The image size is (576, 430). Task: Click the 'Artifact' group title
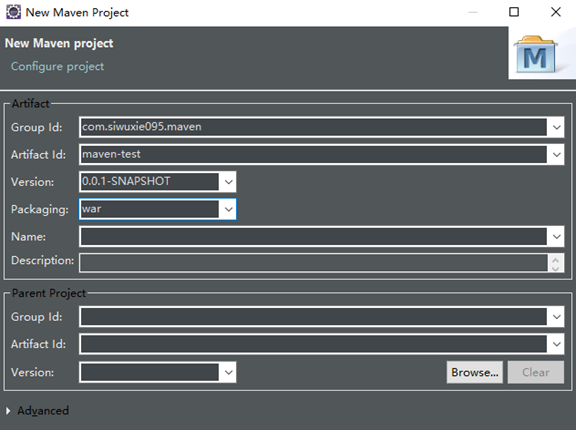point(30,104)
